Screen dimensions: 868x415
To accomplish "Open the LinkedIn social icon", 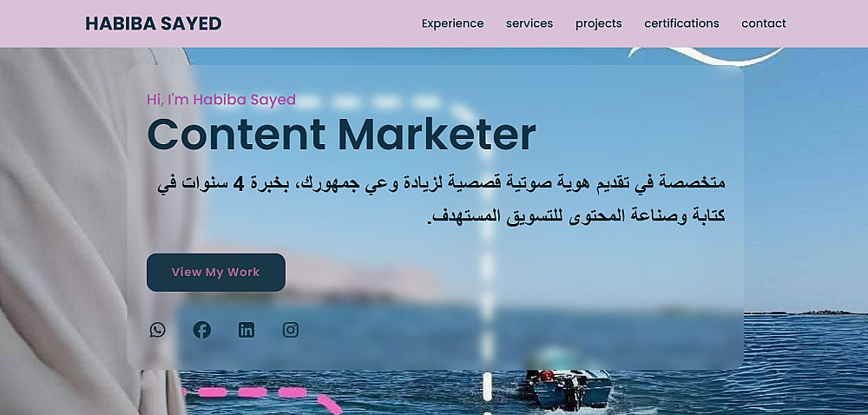I will click(247, 330).
